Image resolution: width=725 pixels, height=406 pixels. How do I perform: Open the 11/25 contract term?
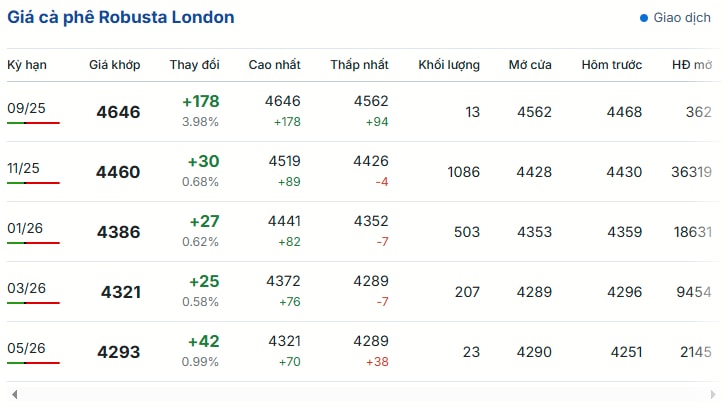pos(24,168)
